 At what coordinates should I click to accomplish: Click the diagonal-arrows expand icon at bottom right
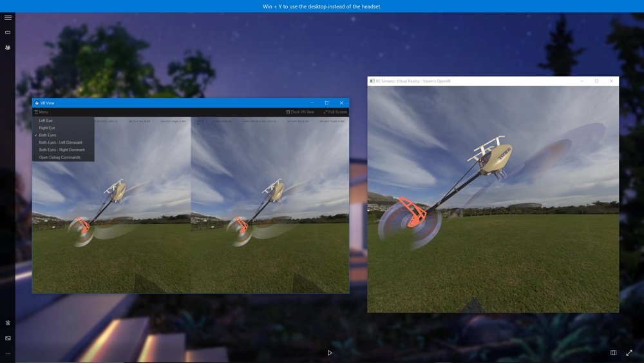[x=629, y=353]
